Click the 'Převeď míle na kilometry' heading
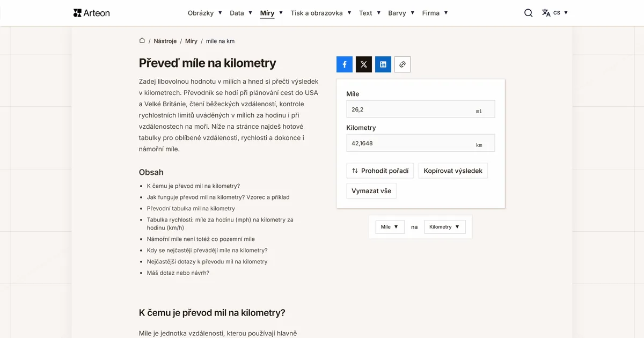644x338 pixels. pyautogui.click(x=208, y=63)
